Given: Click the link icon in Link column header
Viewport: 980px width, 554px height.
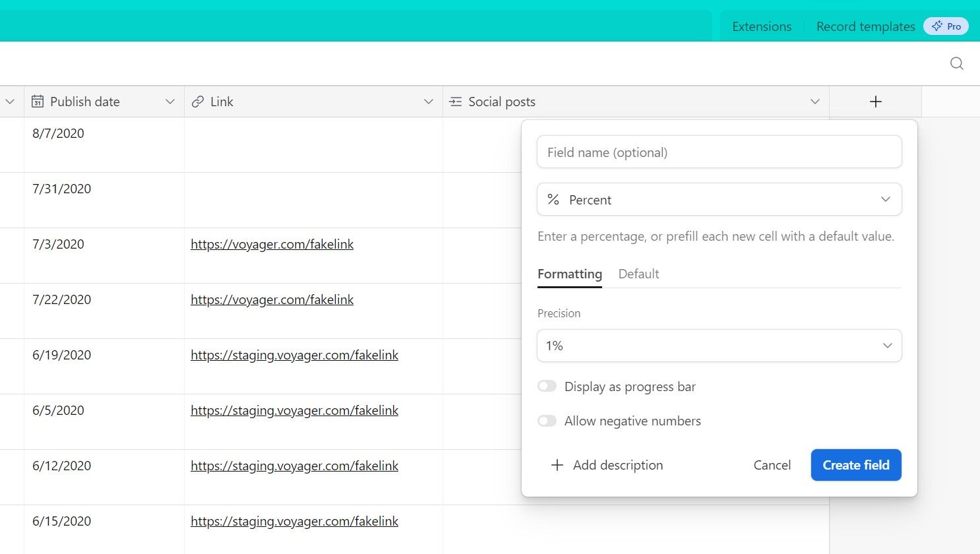Looking at the screenshot, I should [x=197, y=102].
